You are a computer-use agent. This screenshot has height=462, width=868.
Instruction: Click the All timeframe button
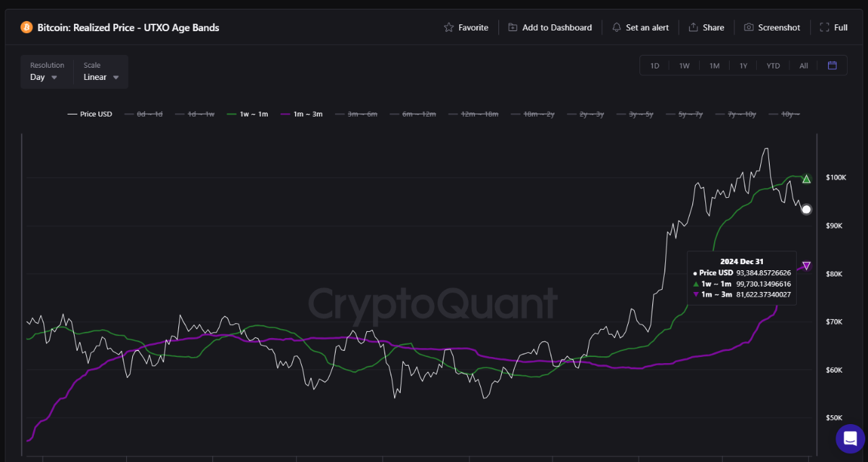tap(804, 65)
